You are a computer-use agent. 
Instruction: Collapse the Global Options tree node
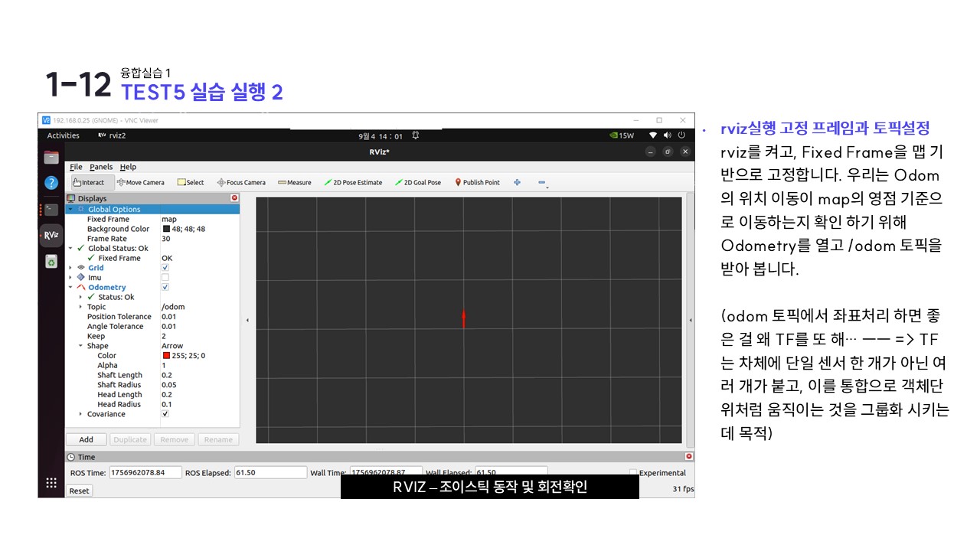coord(70,209)
